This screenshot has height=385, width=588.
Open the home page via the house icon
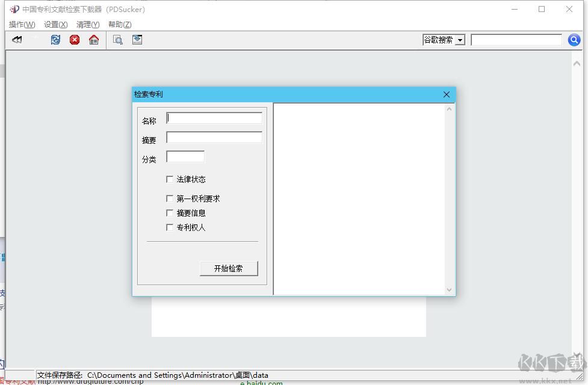click(x=94, y=40)
